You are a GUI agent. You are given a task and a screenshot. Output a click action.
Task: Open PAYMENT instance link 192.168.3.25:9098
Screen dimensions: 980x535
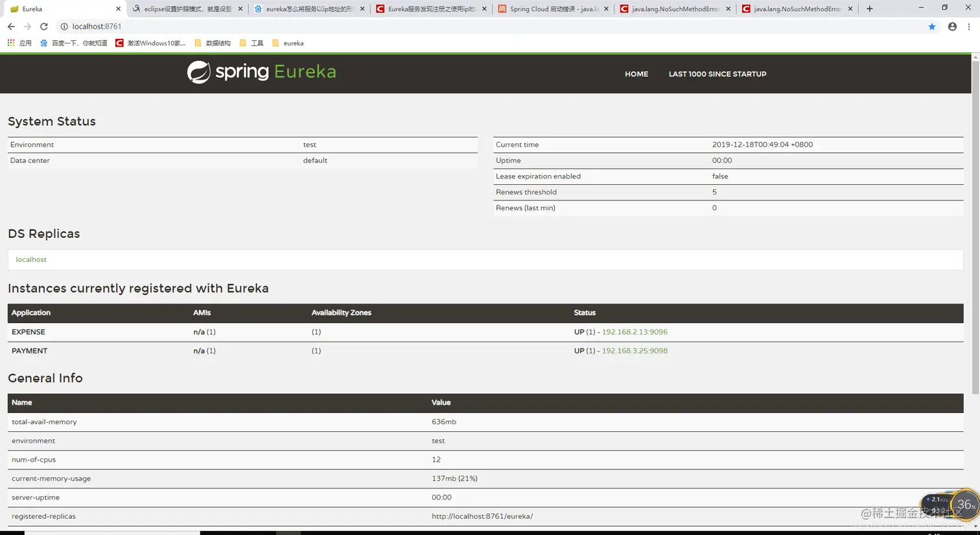pos(635,351)
